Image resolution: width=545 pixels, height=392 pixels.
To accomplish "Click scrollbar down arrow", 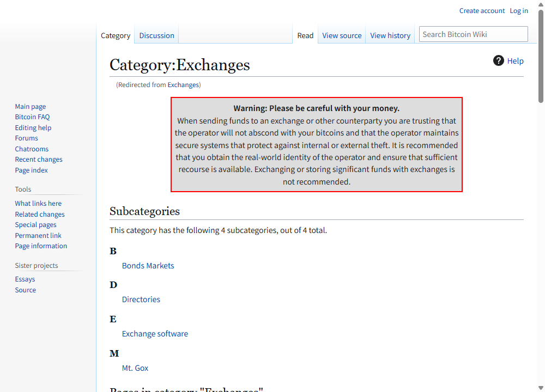I will pos(541,388).
